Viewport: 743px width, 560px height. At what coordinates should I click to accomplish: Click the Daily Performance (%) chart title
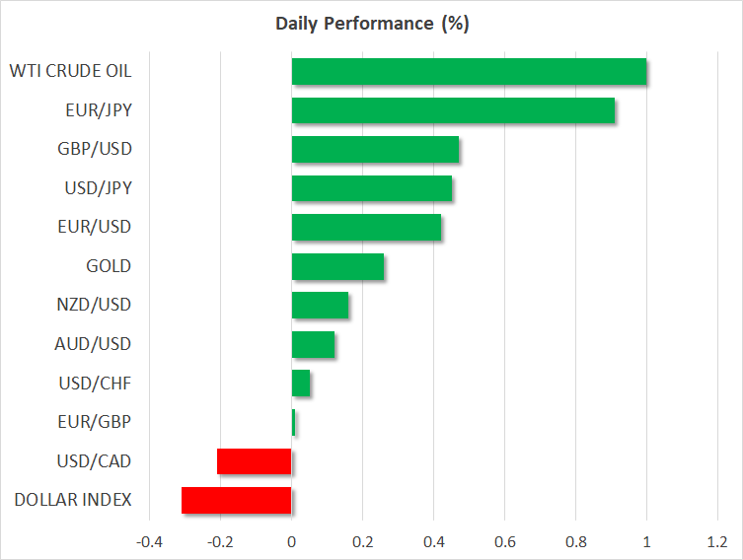(x=371, y=24)
